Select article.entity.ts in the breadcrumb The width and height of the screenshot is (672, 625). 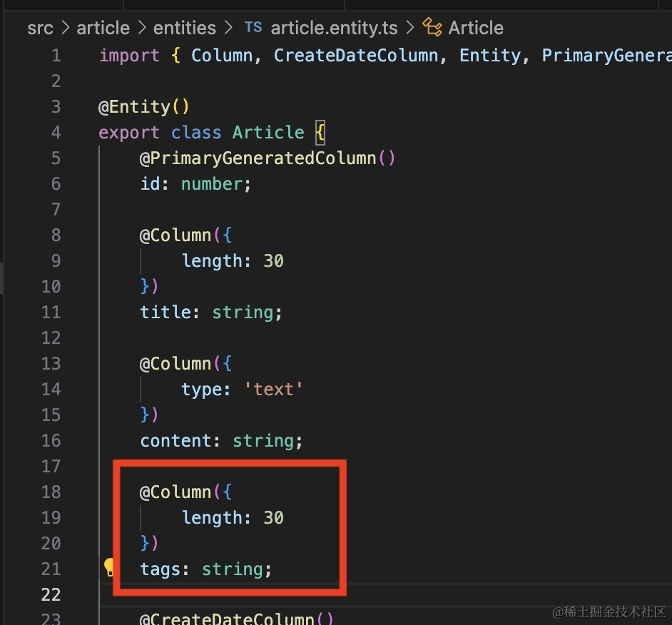(x=335, y=28)
